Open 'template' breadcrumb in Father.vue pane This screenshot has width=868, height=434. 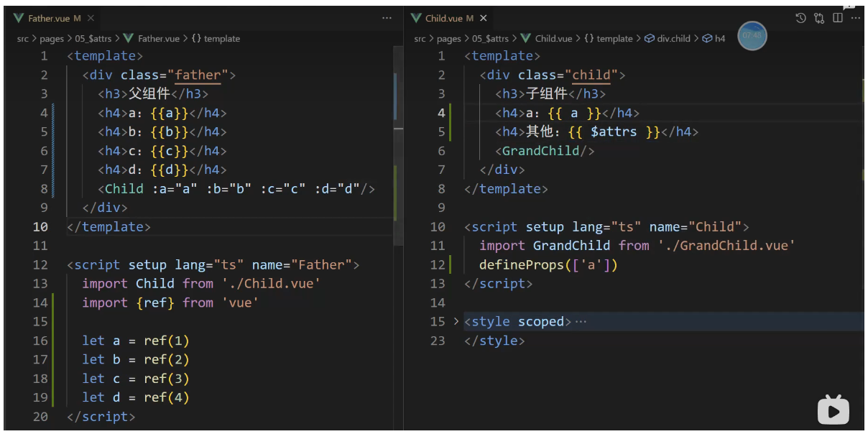(222, 39)
